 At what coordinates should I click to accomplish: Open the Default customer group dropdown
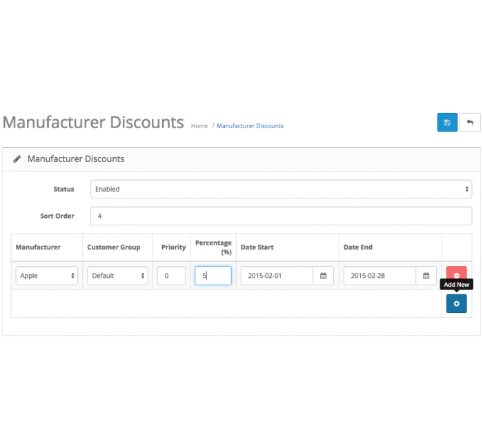(x=118, y=276)
